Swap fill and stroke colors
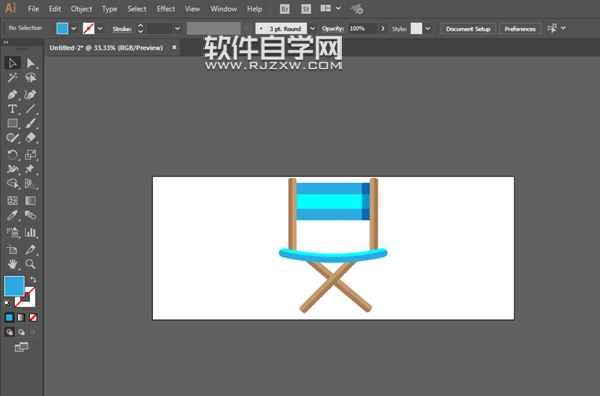The height and width of the screenshot is (396, 600). point(33,280)
